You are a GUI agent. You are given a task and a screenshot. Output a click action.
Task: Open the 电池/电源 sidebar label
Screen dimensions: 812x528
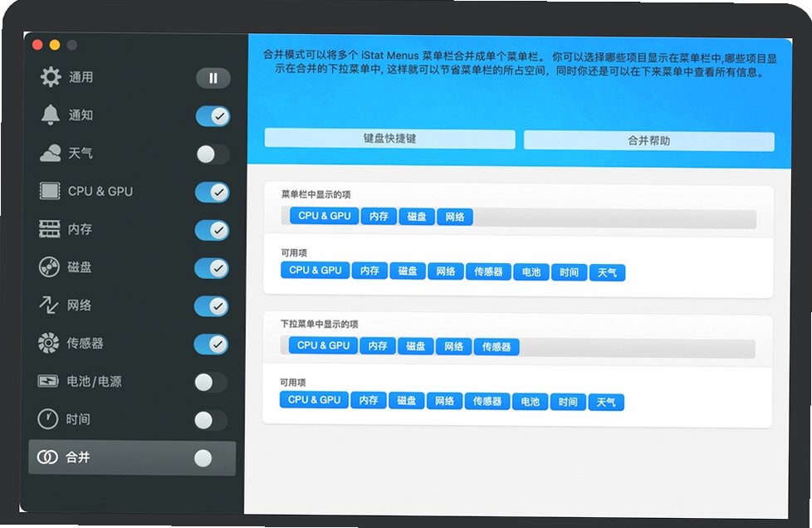95,382
